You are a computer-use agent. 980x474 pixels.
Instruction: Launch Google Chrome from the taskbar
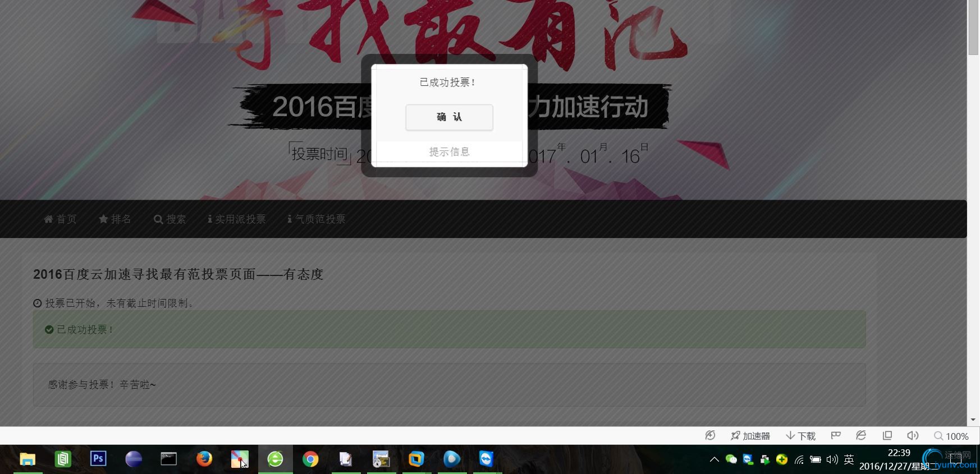[310, 459]
